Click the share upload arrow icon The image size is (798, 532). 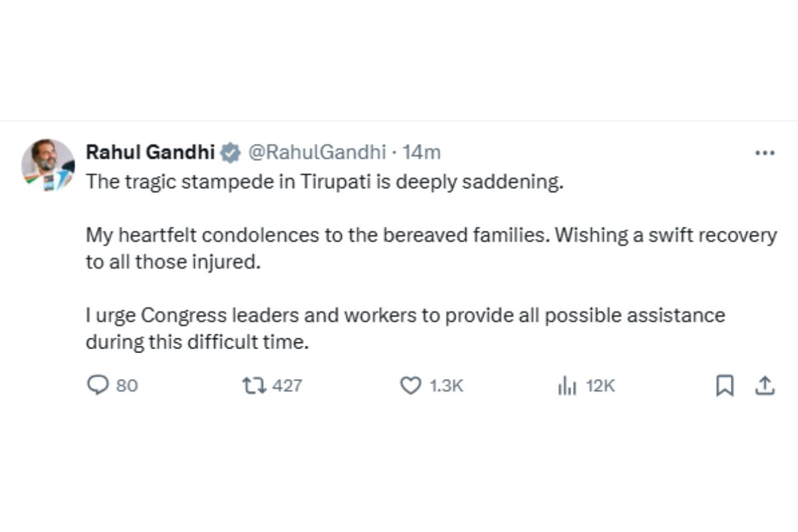click(x=765, y=385)
